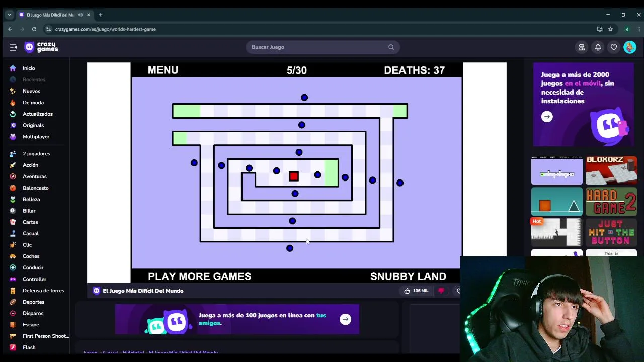Mute tab via speaker icon

coord(80,15)
